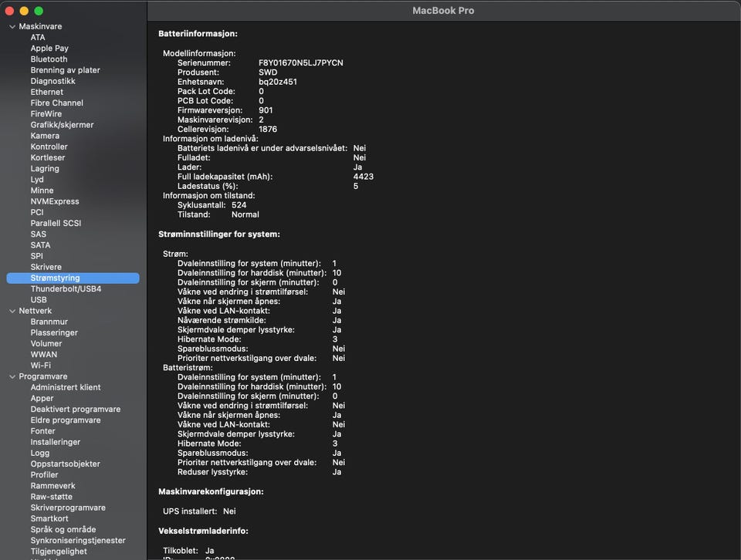The image size is (741, 560).
Task: Click the battery serial number value
Action: (x=300, y=62)
